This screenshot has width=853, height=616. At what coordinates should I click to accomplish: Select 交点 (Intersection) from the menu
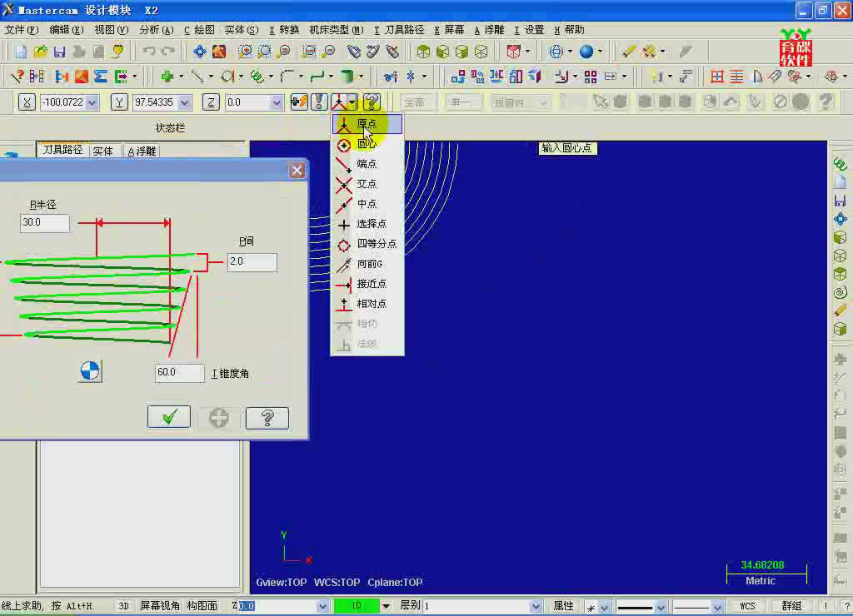coord(367,184)
